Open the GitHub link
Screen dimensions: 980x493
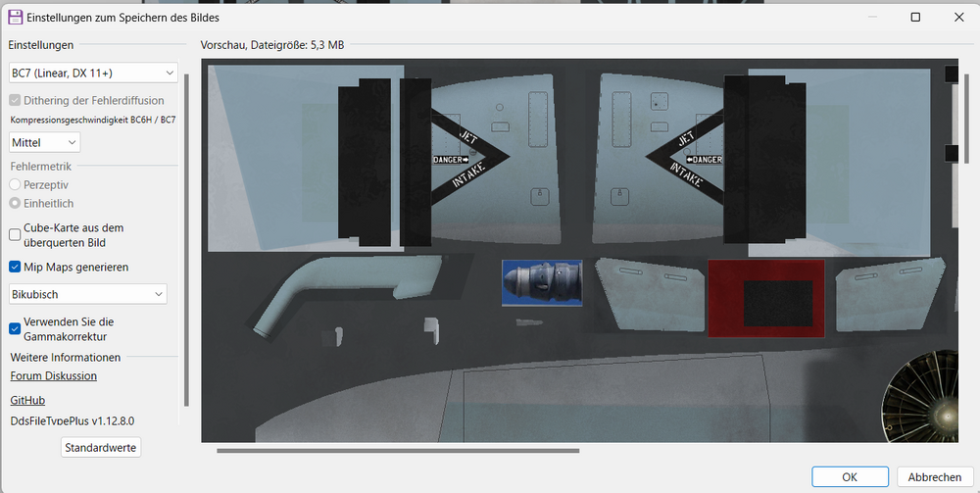point(27,401)
